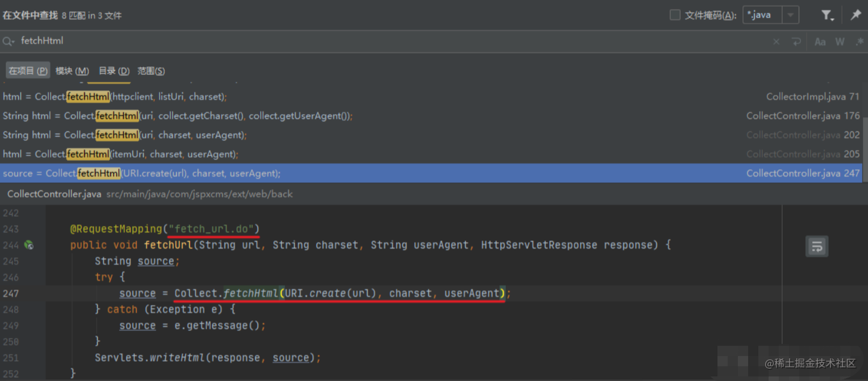The width and height of the screenshot is (868, 381).
Task: Toggle Match Case (Aa) option
Action: click(x=820, y=41)
